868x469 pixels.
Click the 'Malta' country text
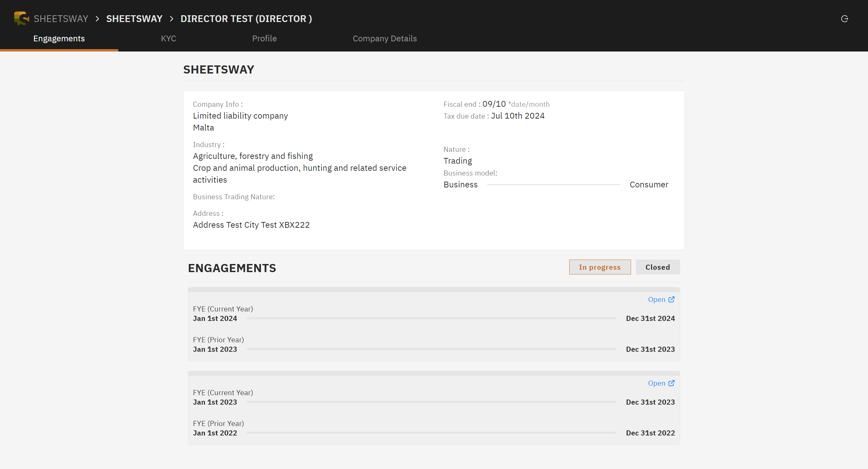[203, 128]
